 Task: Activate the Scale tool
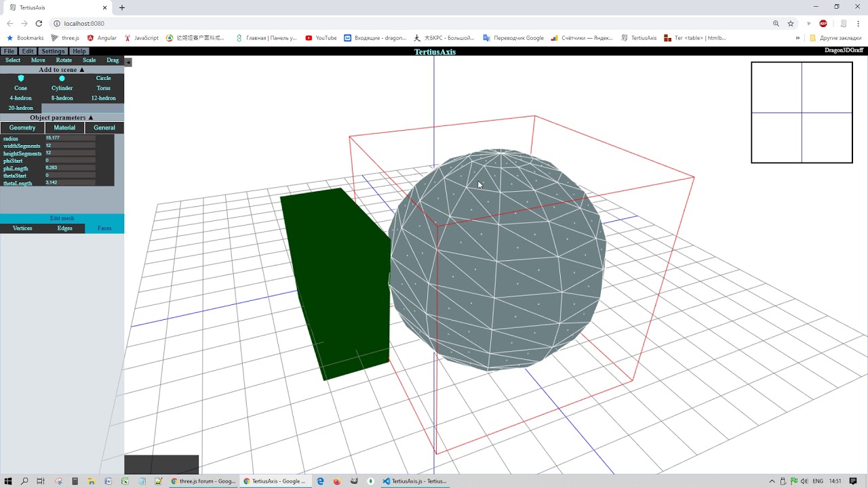[x=90, y=60]
